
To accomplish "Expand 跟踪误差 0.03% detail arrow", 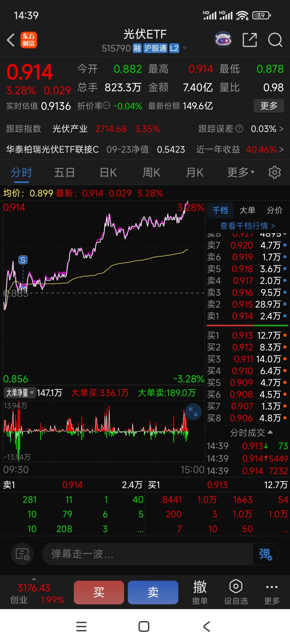I will click(281, 129).
